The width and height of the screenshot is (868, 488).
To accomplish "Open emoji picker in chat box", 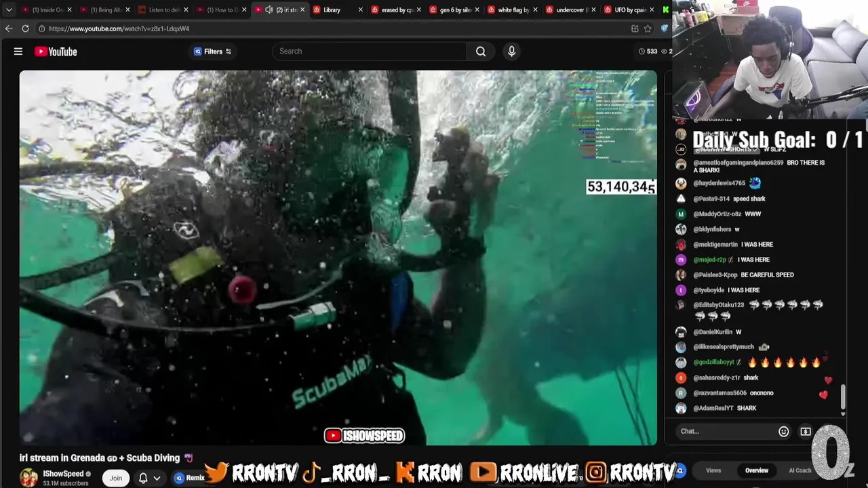I will (x=783, y=432).
